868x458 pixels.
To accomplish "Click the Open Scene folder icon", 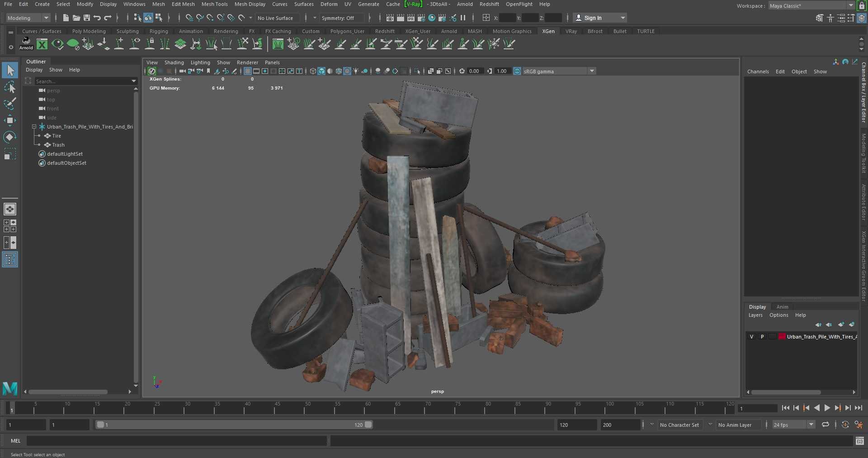I will [x=76, y=18].
